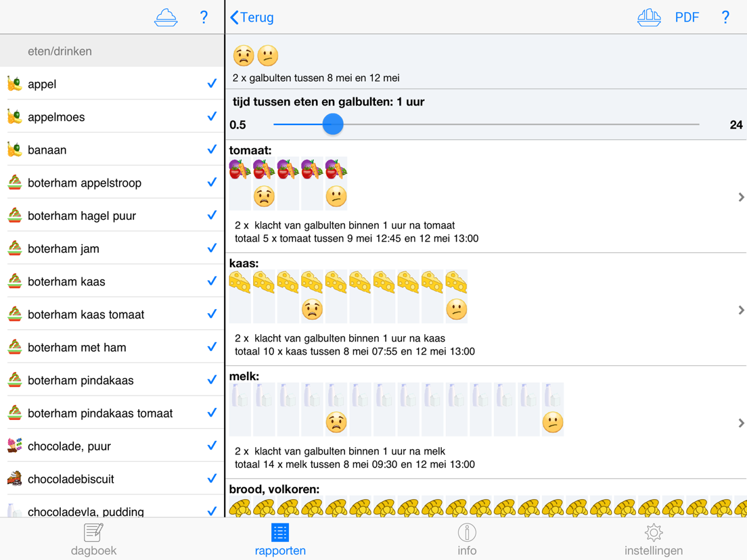This screenshot has width=747, height=560.
Task: Tap the last milk bottle icon under melk
Action: coord(553,395)
